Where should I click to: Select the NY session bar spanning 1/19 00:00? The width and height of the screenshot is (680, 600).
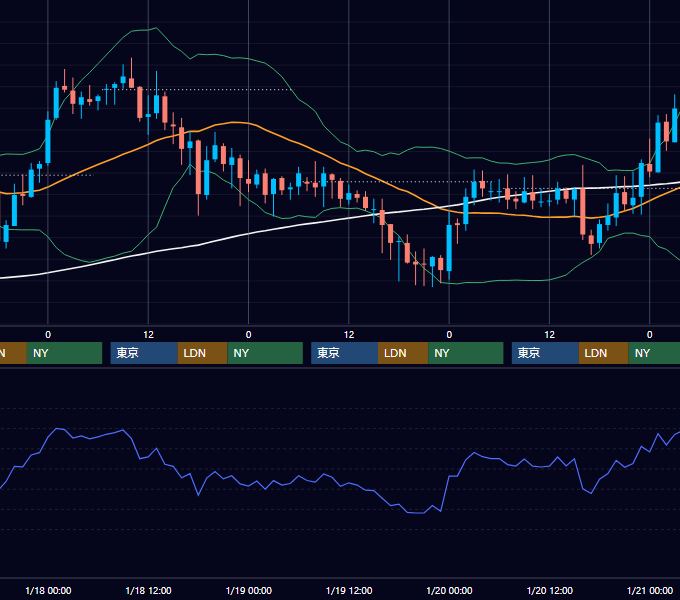coord(265,353)
